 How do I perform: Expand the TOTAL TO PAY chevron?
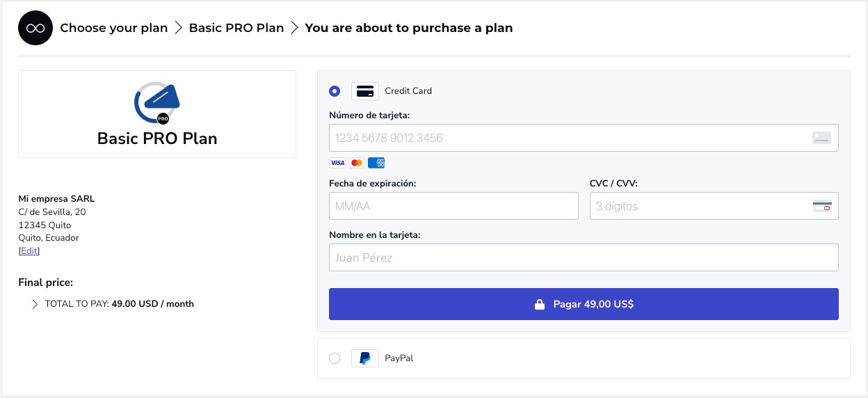35,304
